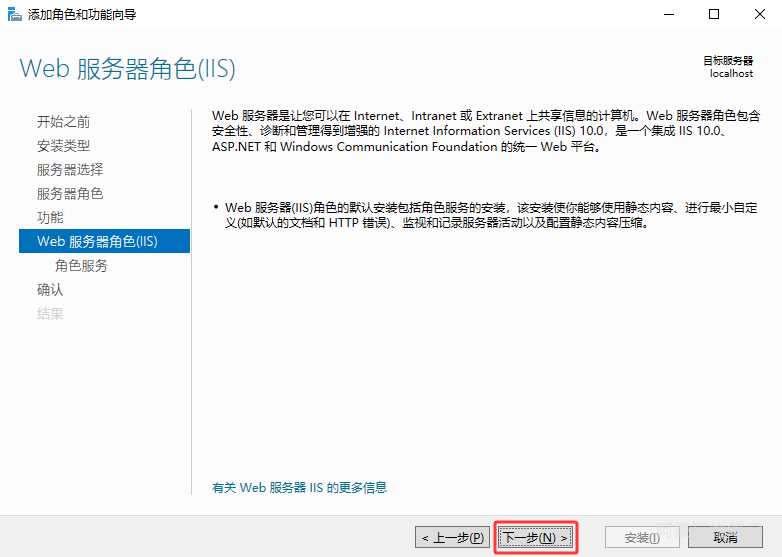Click the wizard icon in title bar
Image resolution: width=782 pixels, height=557 pixels.
tap(14, 14)
